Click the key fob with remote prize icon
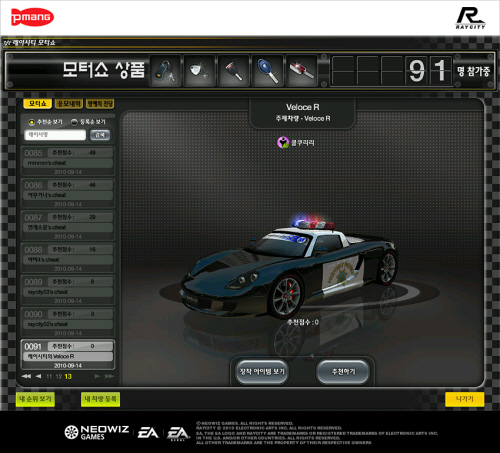Image resolution: width=500 pixels, height=453 pixels. (x=165, y=71)
